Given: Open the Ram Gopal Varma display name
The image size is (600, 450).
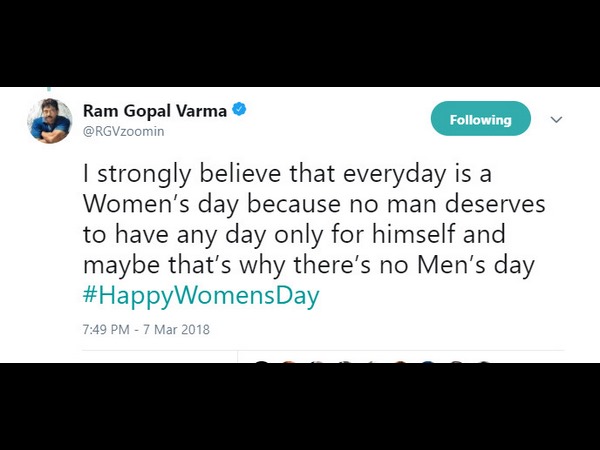Looking at the screenshot, I should pyautogui.click(x=155, y=111).
